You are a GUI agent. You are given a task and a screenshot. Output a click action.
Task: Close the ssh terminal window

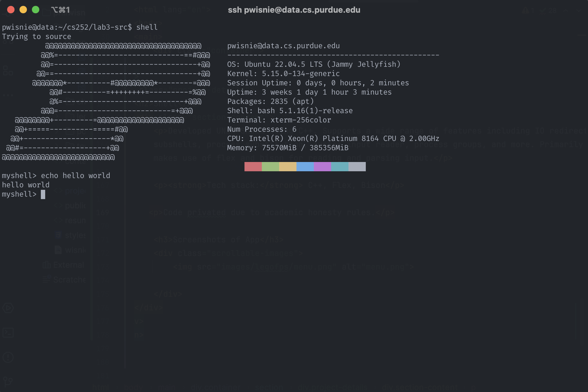[11, 10]
